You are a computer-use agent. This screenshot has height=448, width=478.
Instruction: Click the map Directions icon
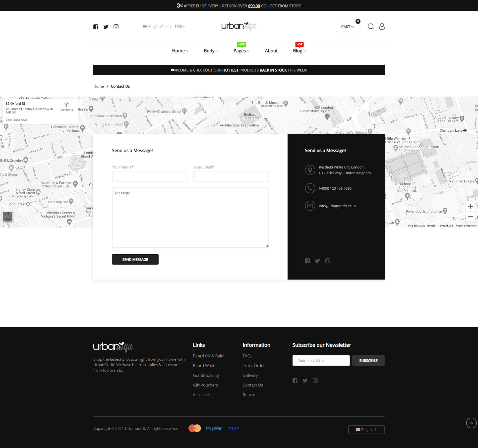66,105
